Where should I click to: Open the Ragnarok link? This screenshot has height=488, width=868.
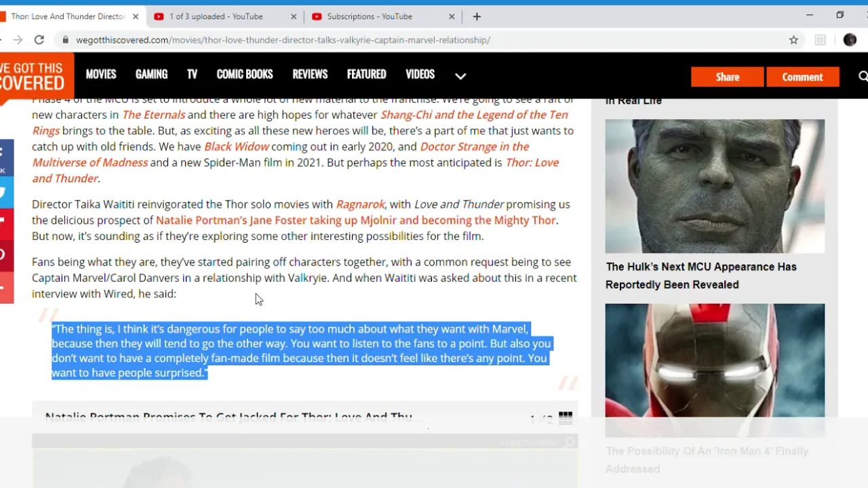[x=361, y=204]
